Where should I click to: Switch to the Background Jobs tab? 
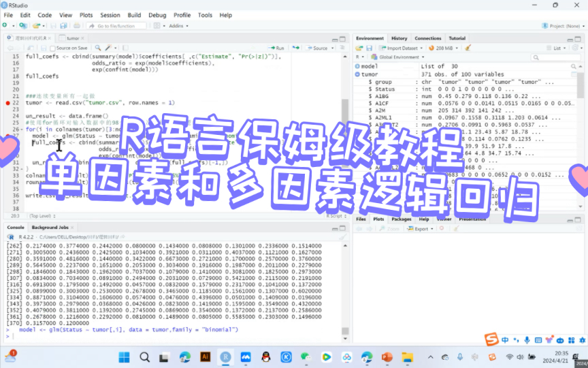50,228
